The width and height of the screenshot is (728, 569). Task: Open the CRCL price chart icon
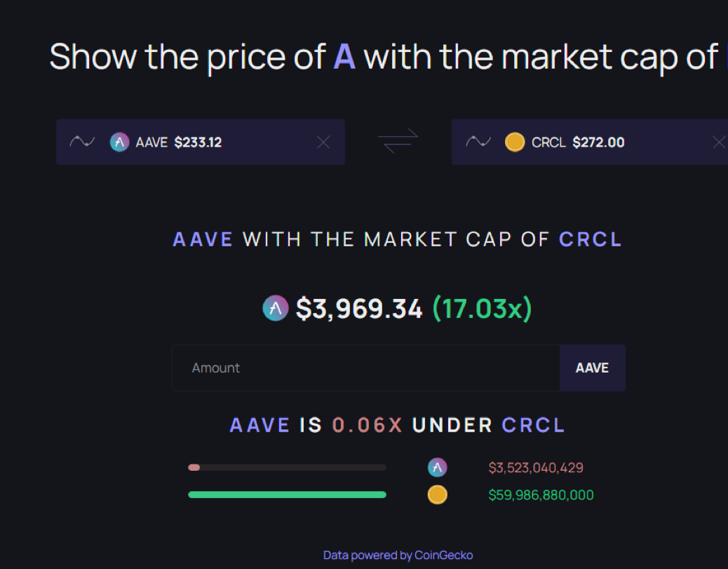coord(478,142)
